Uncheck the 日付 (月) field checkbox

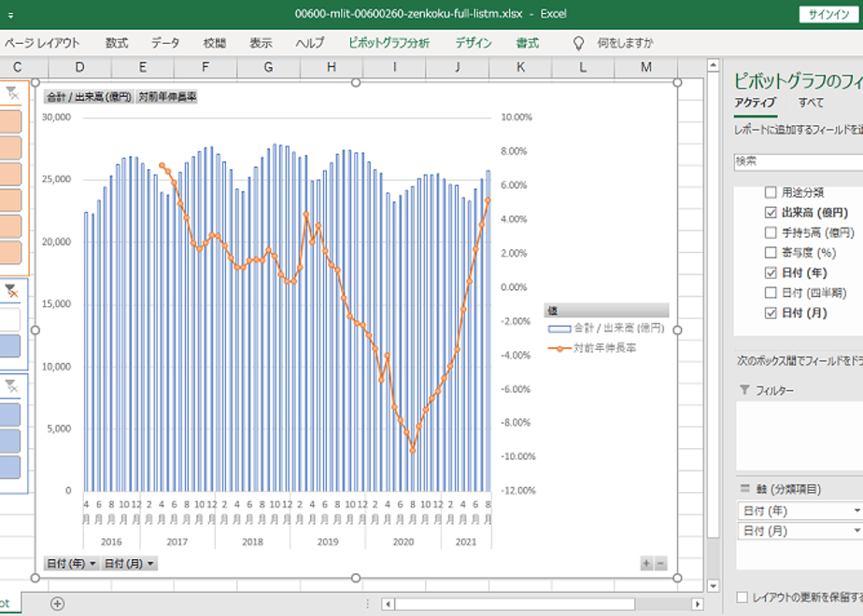click(x=771, y=313)
